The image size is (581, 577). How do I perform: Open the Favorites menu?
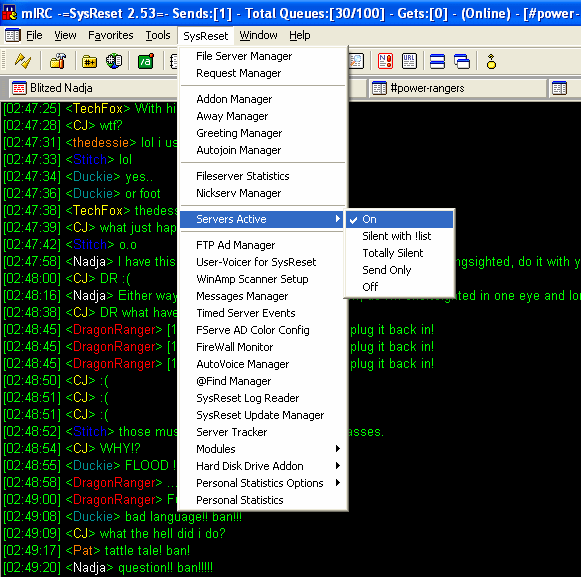tap(110, 36)
